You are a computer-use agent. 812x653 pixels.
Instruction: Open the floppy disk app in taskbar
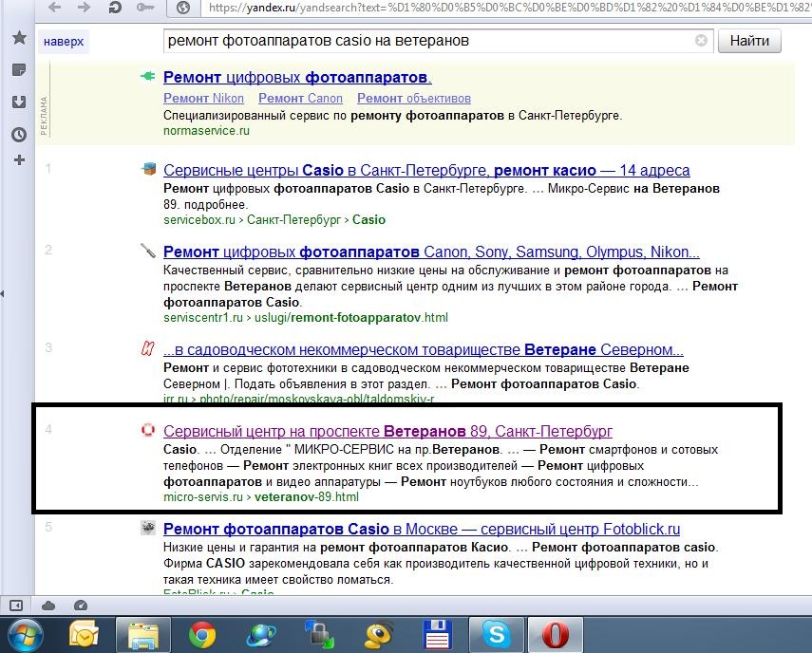pyautogui.click(x=438, y=635)
